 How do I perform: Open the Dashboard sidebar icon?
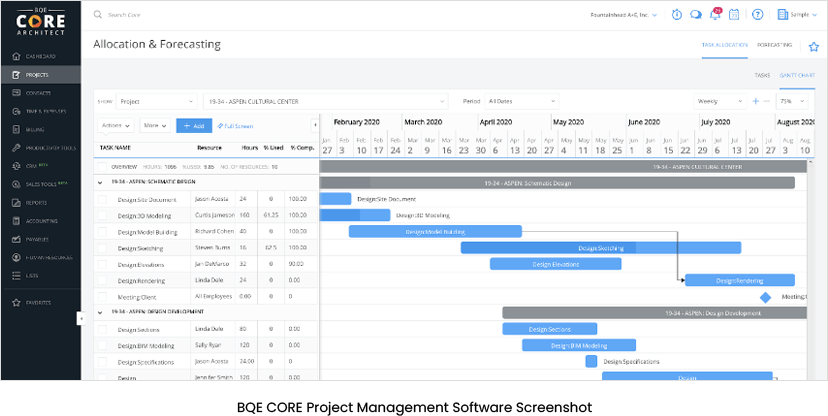16,56
